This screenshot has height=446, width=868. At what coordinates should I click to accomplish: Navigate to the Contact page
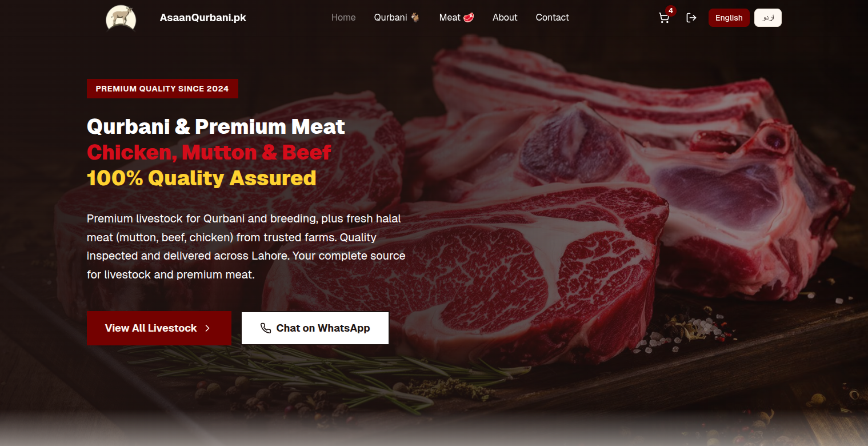tap(552, 18)
